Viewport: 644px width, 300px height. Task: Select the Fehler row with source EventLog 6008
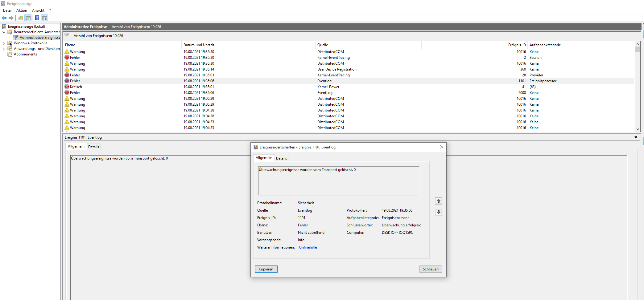click(349, 93)
